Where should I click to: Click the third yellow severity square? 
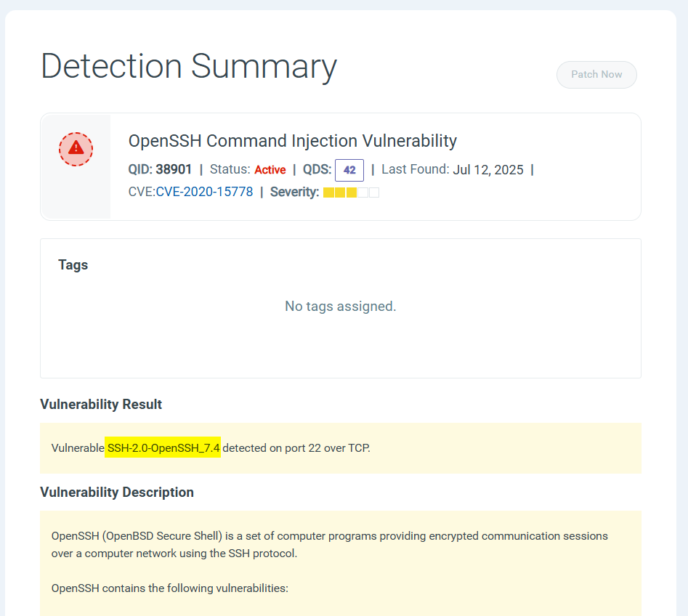[x=352, y=192]
